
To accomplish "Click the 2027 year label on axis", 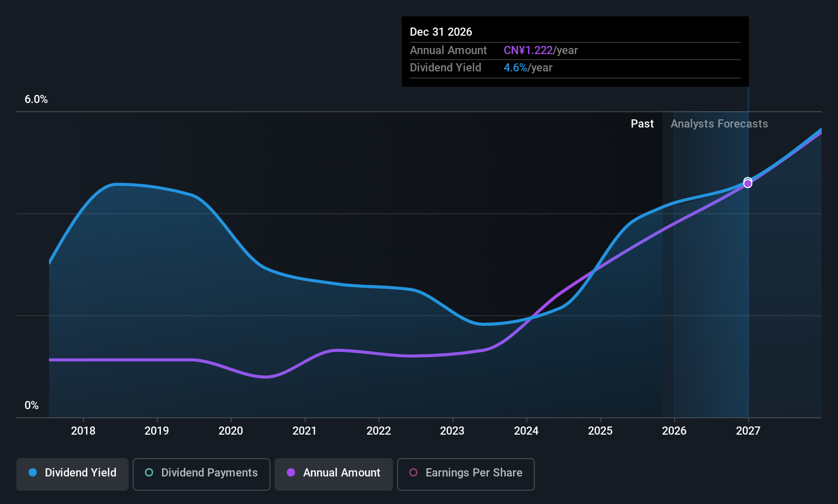I will (x=748, y=431).
